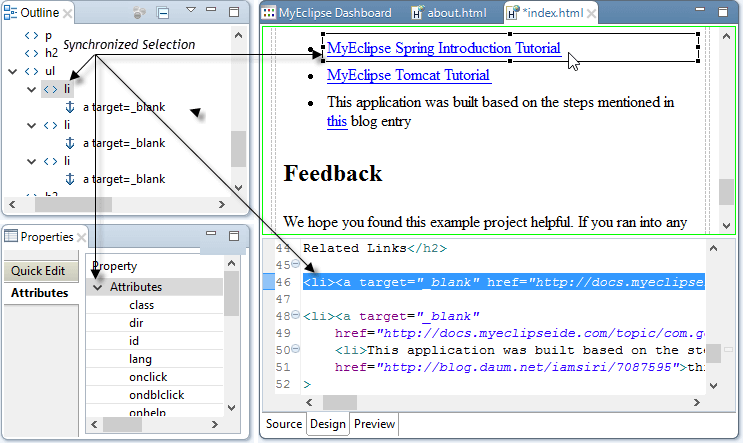Click the Properties view tab icon
This screenshot has height=443, width=743.
(x=10, y=235)
